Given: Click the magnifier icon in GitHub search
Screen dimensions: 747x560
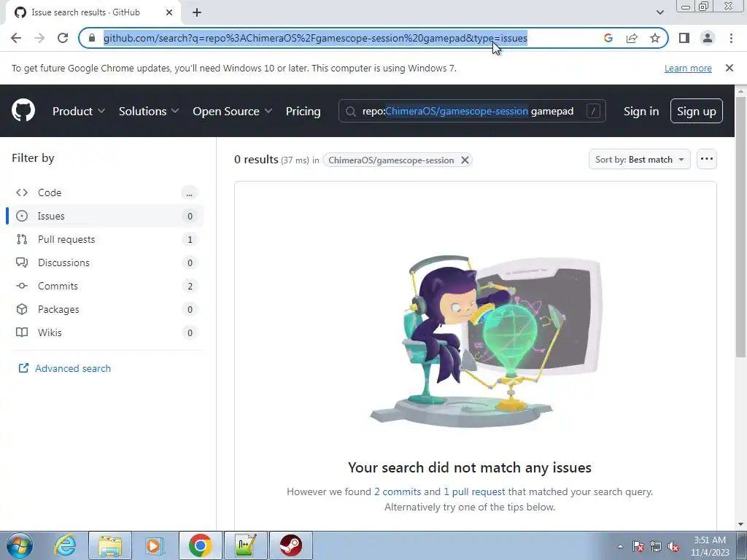Looking at the screenshot, I should [351, 112].
